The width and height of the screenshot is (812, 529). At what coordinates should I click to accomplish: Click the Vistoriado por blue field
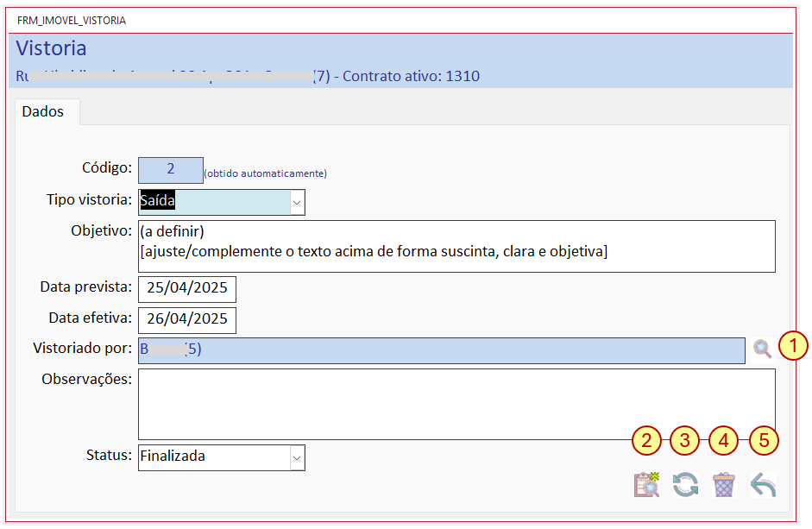click(442, 350)
